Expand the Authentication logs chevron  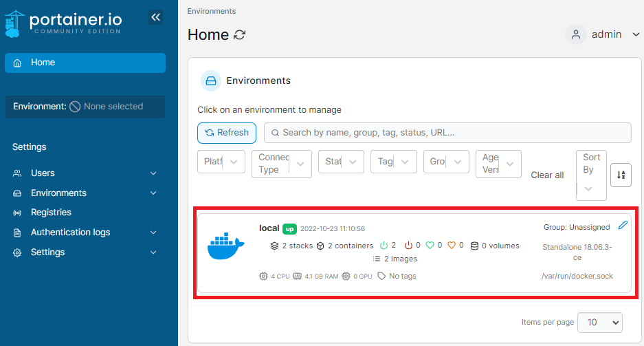click(153, 233)
